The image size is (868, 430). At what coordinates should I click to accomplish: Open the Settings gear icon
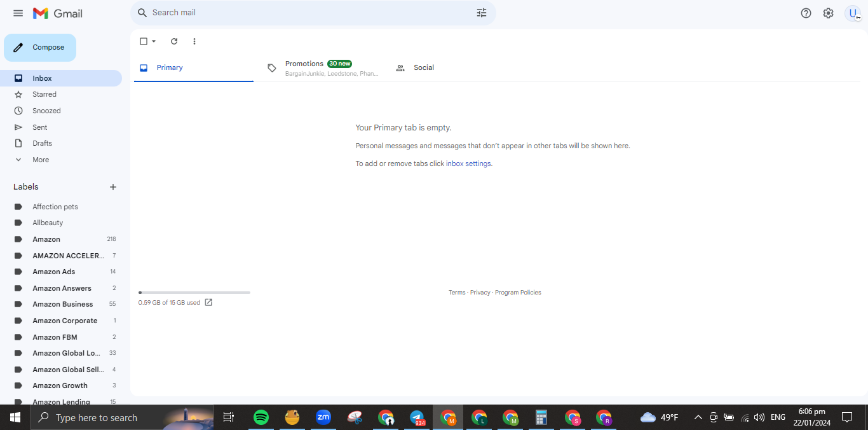[828, 13]
